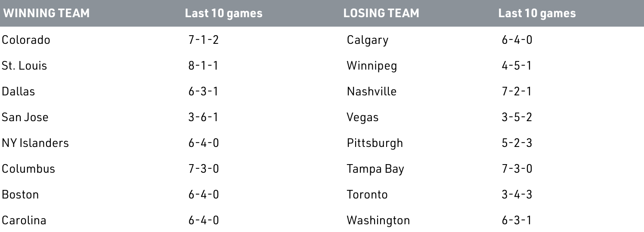The image size is (644, 232).
Task: Click the Nashville losing team cell
Action: 372,92
